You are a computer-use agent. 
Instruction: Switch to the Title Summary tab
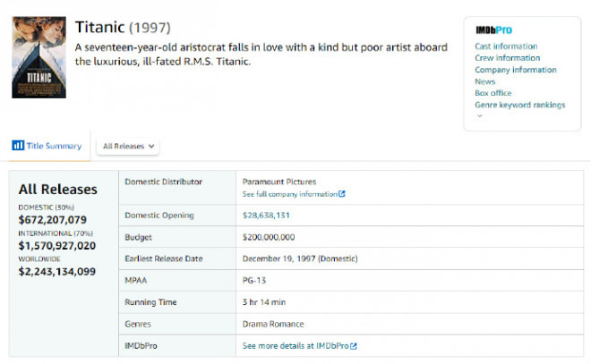pos(53,146)
